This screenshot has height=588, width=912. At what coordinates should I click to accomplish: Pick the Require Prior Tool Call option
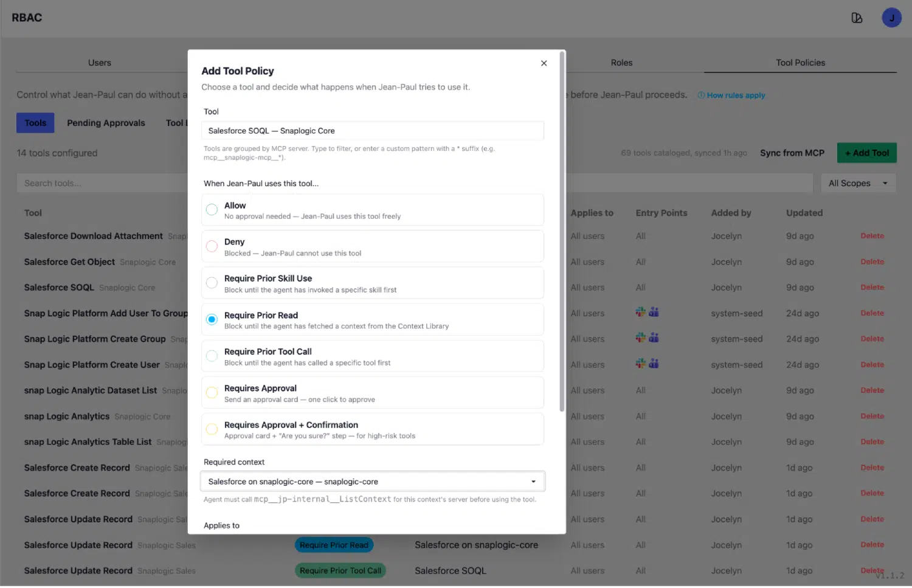(372, 356)
